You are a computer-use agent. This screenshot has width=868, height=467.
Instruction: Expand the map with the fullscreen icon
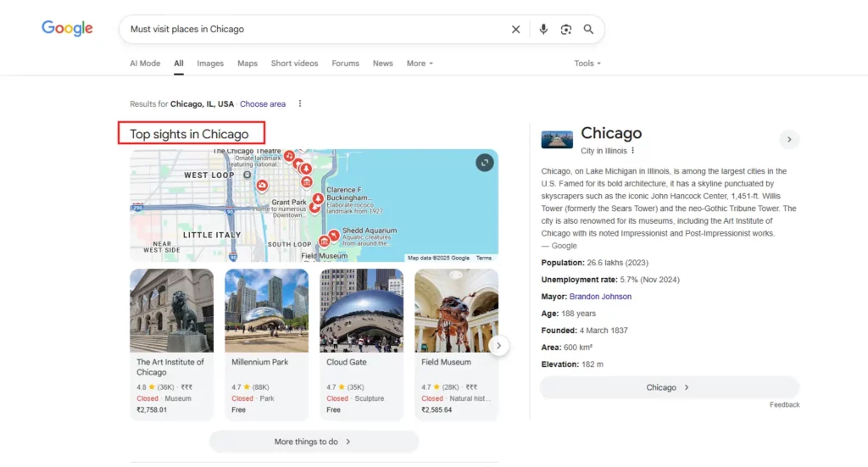coord(484,163)
